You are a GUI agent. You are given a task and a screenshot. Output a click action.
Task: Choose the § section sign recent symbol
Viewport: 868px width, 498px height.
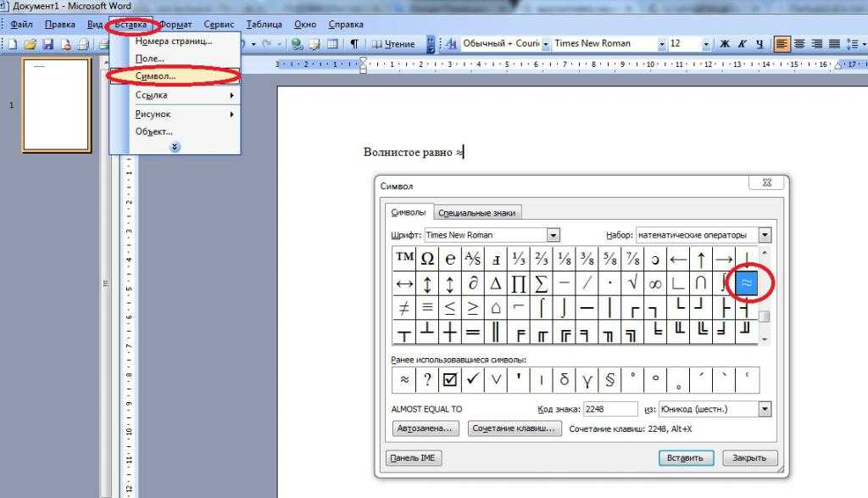click(x=609, y=379)
